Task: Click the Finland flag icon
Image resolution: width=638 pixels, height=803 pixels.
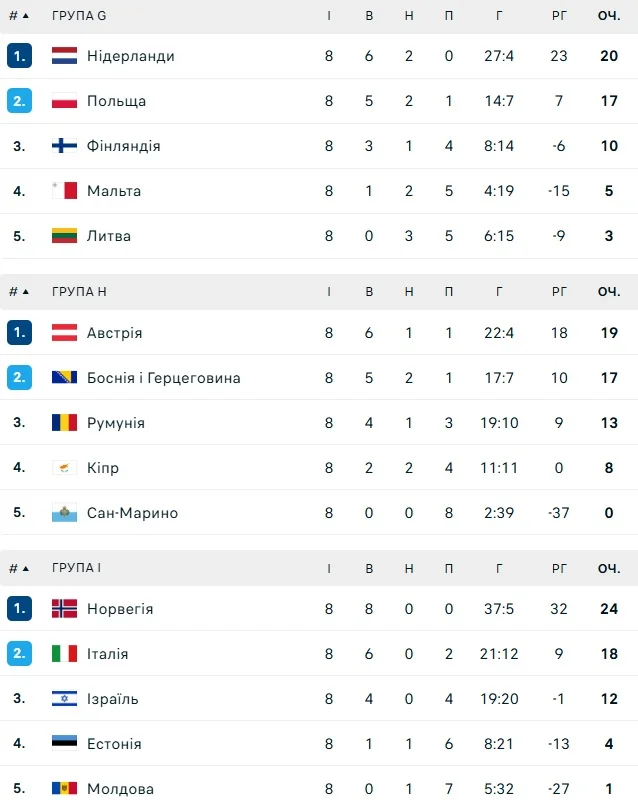Action: coord(64,146)
